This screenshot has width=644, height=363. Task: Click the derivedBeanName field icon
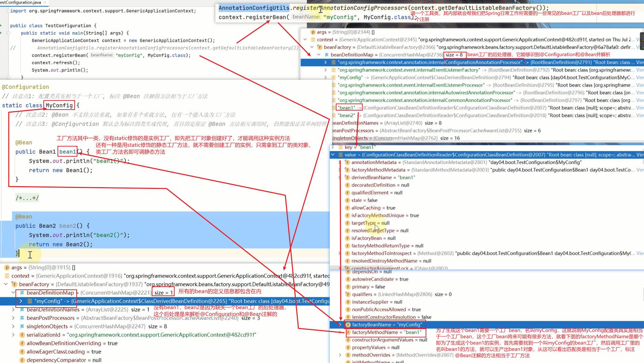[348, 177]
